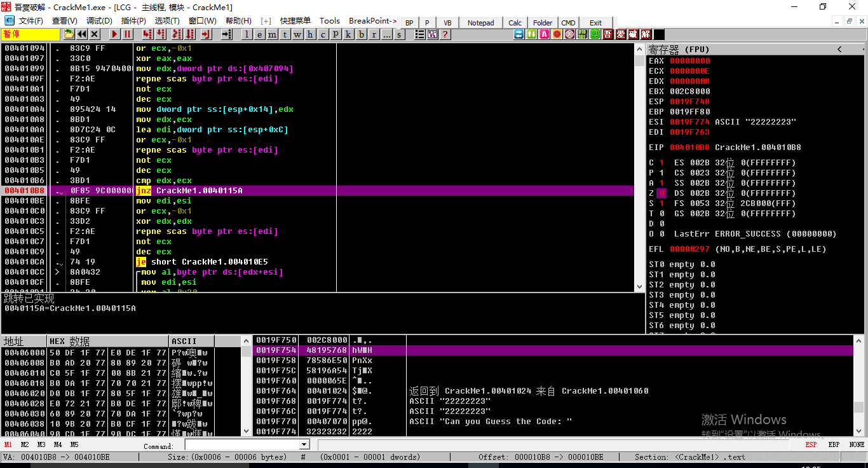This screenshot has height=468, width=868.
Task: Open Handles 'h' toolbar button
Action: click(x=310, y=34)
